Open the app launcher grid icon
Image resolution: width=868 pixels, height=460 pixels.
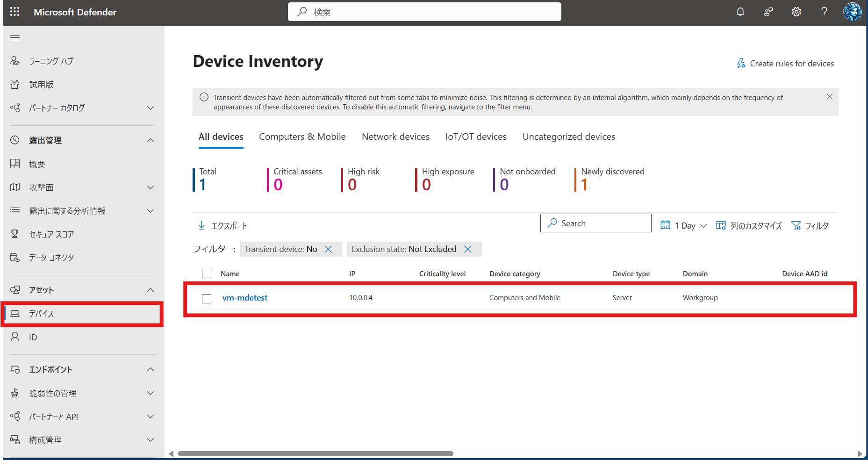tap(14, 12)
